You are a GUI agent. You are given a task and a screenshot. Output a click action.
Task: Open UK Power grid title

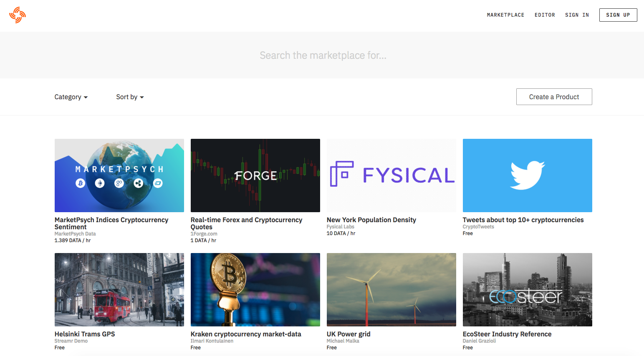pyautogui.click(x=349, y=334)
